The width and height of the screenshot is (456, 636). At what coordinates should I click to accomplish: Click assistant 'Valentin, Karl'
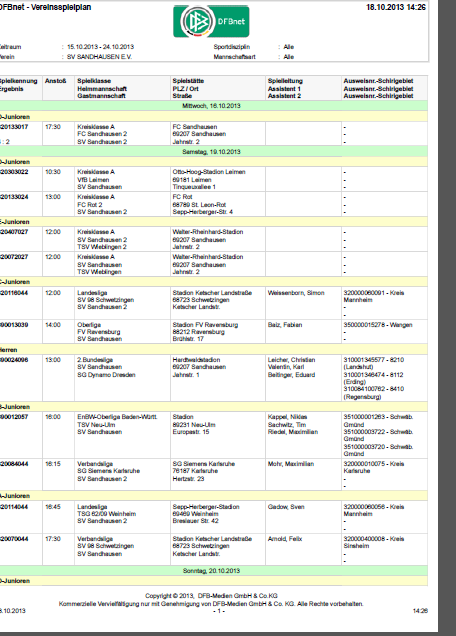(x=286, y=367)
